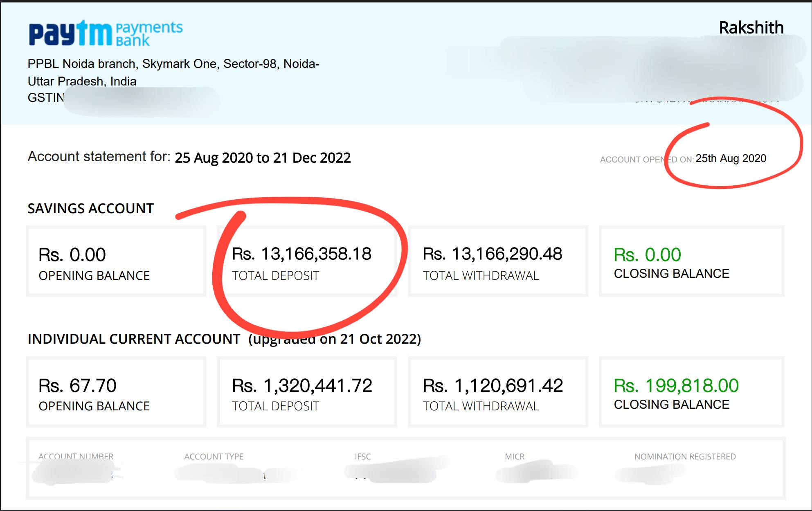The image size is (812, 511).
Task: Click current account total deposit Rs. 1,320,441.72
Action: pyautogui.click(x=302, y=386)
